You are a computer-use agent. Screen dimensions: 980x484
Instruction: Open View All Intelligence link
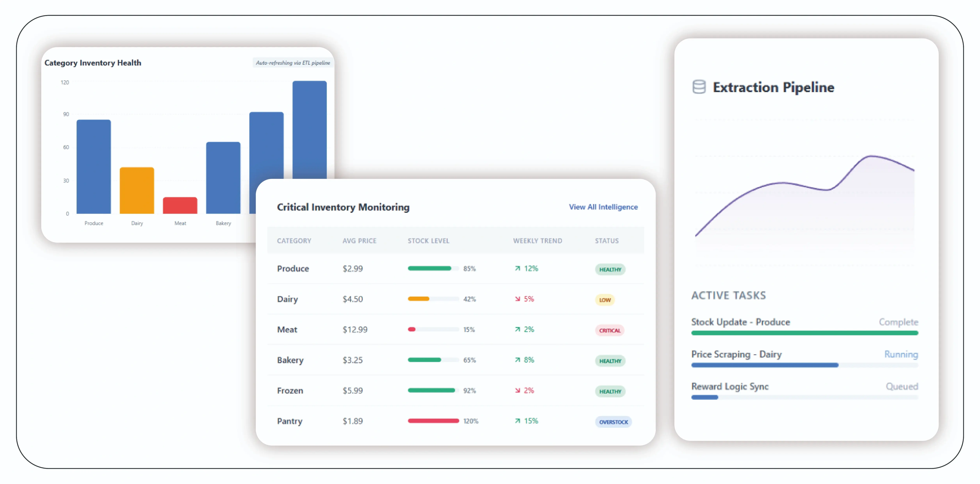tap(603, 207)
